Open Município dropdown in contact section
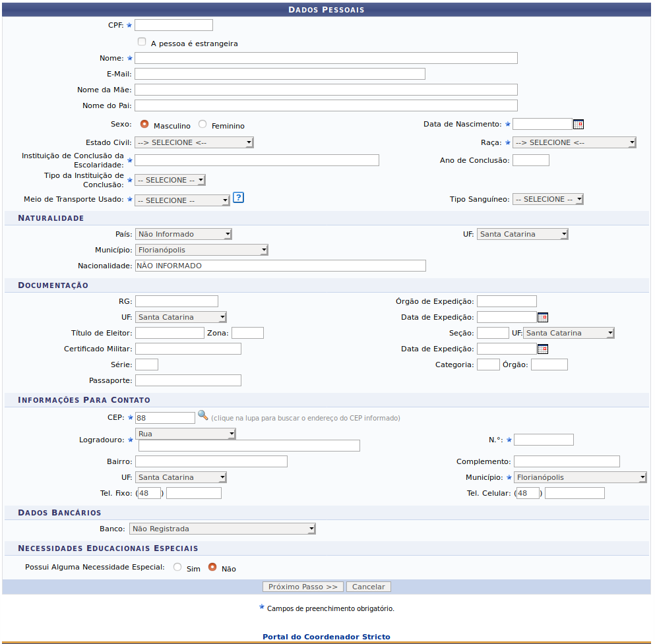Screen dimensions: 655x644 coord(580,477)
